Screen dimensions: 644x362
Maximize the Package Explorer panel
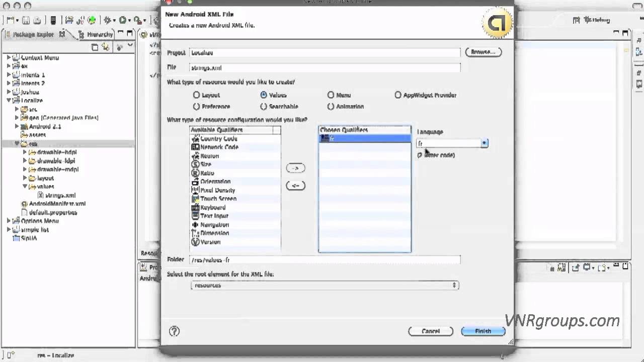click(130, 34)
